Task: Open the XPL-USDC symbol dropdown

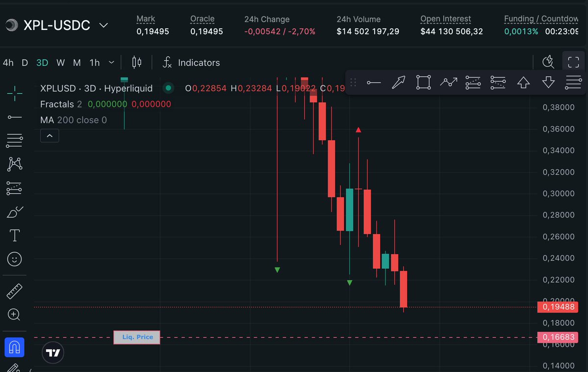Action: pos(103,25)
